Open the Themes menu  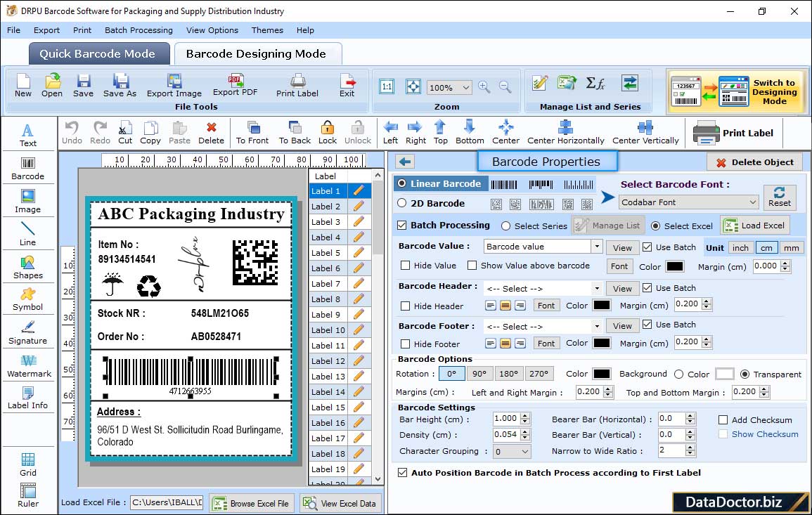click(267, 30)
